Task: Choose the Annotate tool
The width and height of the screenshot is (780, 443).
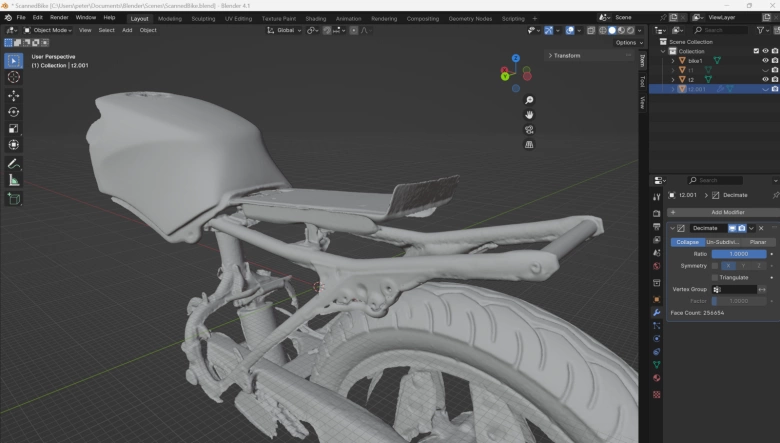Action: pos(14,163)
